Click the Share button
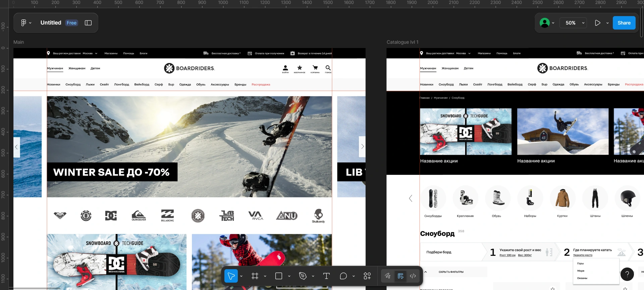The height and width of the screenshot is (290, 644). [x=624, y=23]
